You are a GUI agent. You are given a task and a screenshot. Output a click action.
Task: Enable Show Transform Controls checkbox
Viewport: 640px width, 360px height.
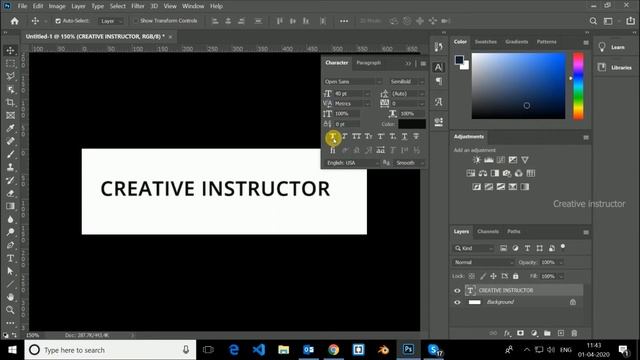point(136,21)
